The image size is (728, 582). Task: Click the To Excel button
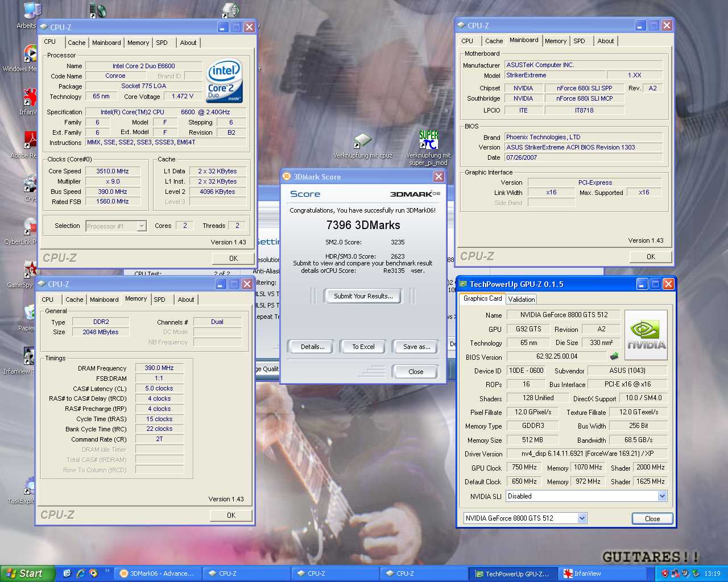363,347
